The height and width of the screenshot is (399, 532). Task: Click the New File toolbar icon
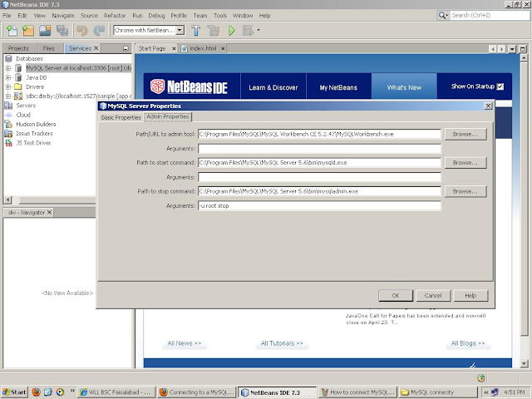click(x=12, y=31)
